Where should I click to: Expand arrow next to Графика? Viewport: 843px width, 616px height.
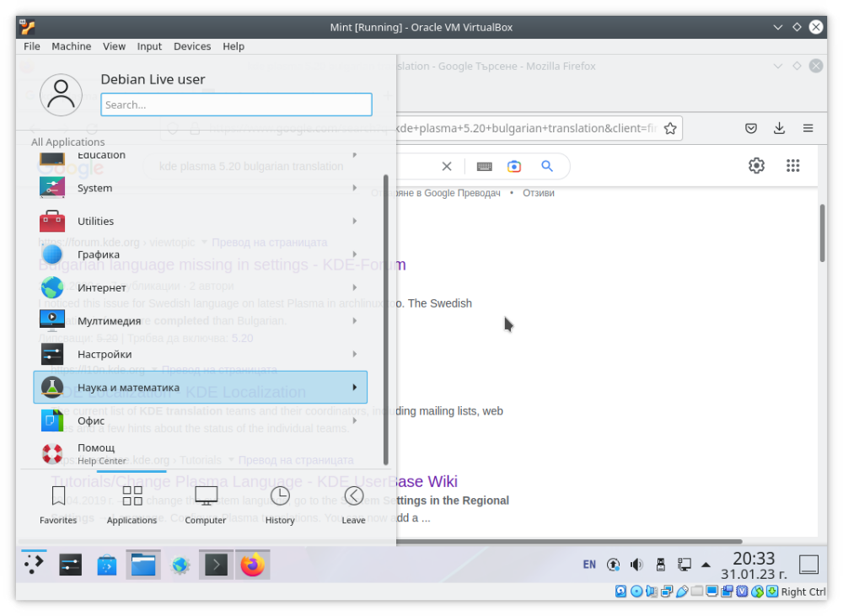(354, 254)
